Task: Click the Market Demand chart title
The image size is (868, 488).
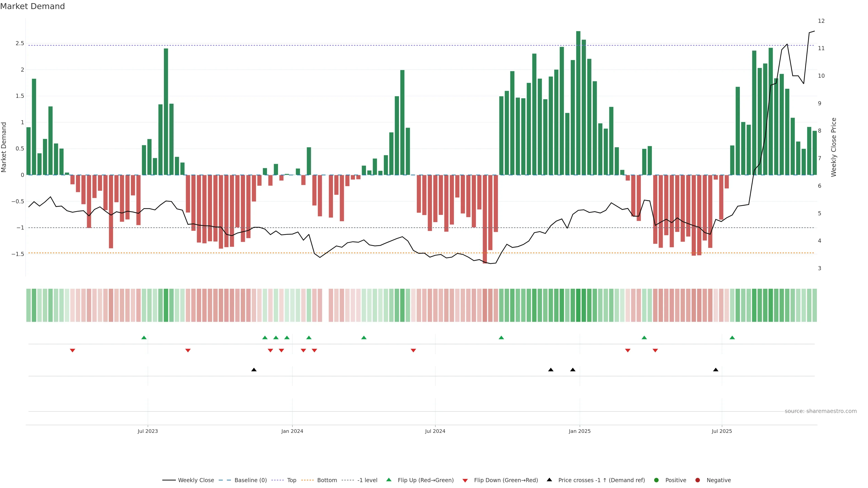Action: coord(32,6)
